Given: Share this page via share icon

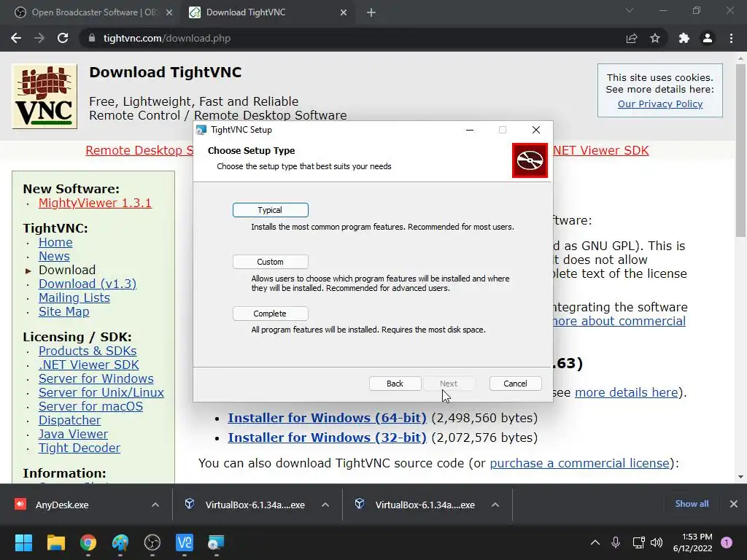Looking at the screenshot, I should coord(632,38).
